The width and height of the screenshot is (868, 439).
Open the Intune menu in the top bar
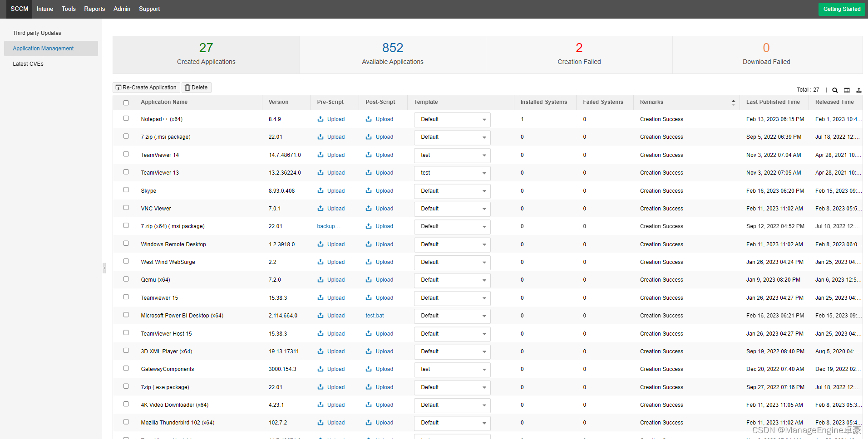pos(45,9)
